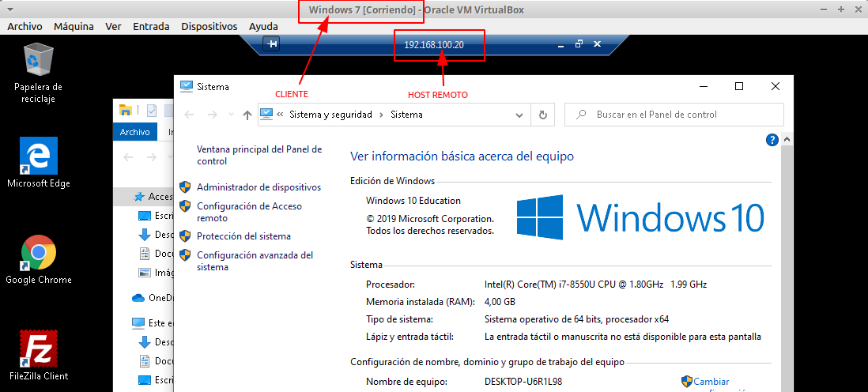868x392 pixels.
Task: Open the Dispositivos menu
Action: (x=209, y=27)
